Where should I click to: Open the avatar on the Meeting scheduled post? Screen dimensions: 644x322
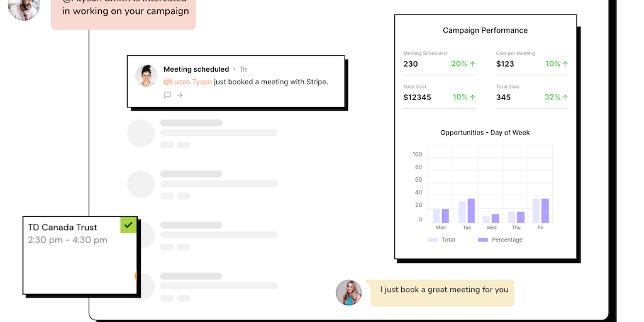[x=147, y=76]
